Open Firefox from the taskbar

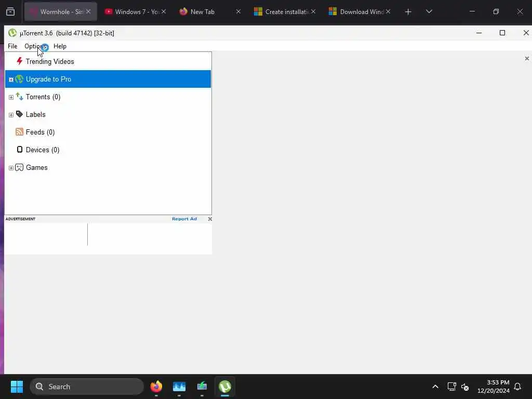click(x=156, y=387)
